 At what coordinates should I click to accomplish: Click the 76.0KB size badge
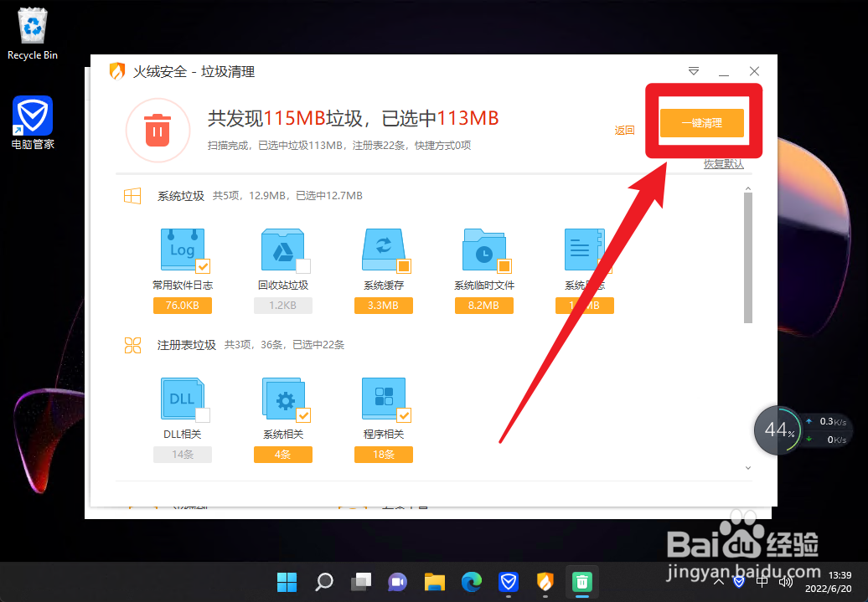pyautogui.click(x=183, y=306)
